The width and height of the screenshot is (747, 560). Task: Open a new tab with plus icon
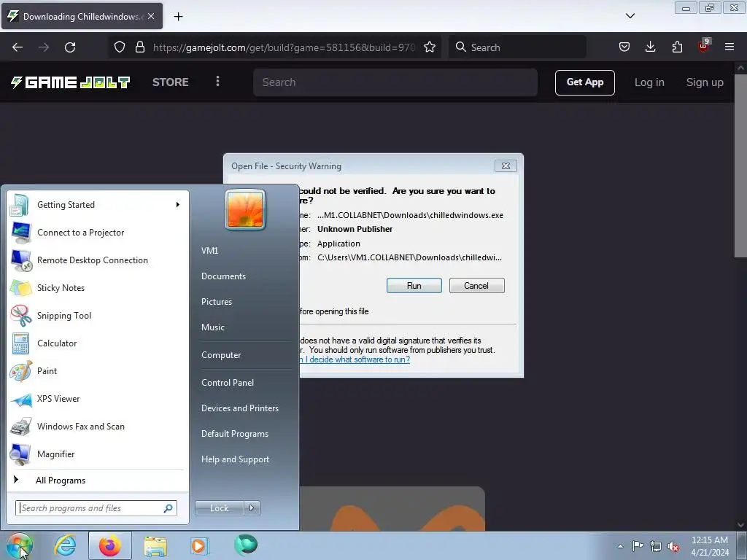pyautogui.click(x=178, y=17)
